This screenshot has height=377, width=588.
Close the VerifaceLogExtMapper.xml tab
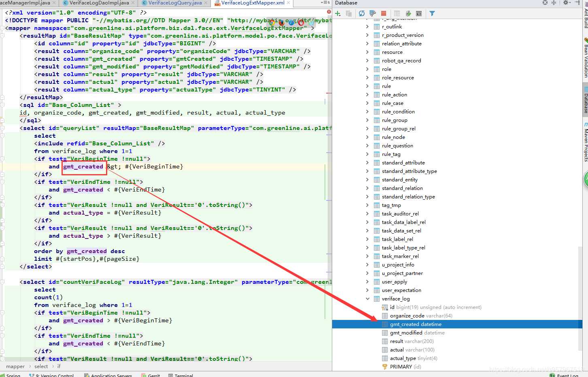(x=288, y=3)
